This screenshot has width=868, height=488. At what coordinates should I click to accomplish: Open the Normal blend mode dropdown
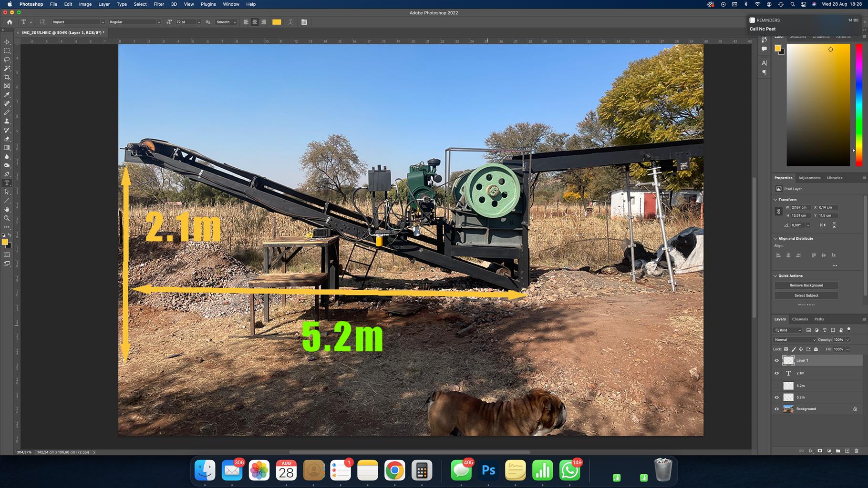pyautogui.click(x=795, y=340)
